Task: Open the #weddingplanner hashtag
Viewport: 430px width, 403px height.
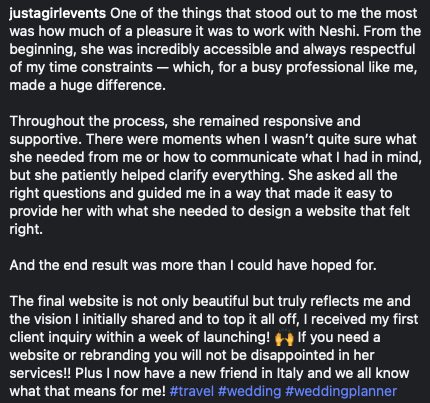Action: click(341, 391)
